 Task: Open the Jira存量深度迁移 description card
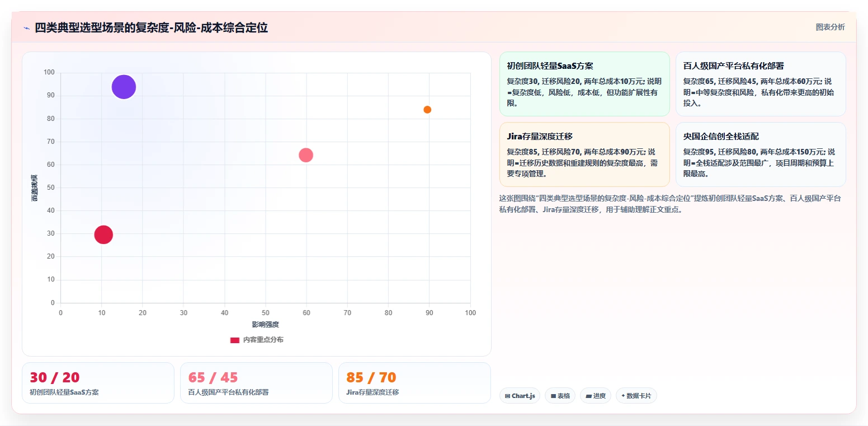pos(584,155)
